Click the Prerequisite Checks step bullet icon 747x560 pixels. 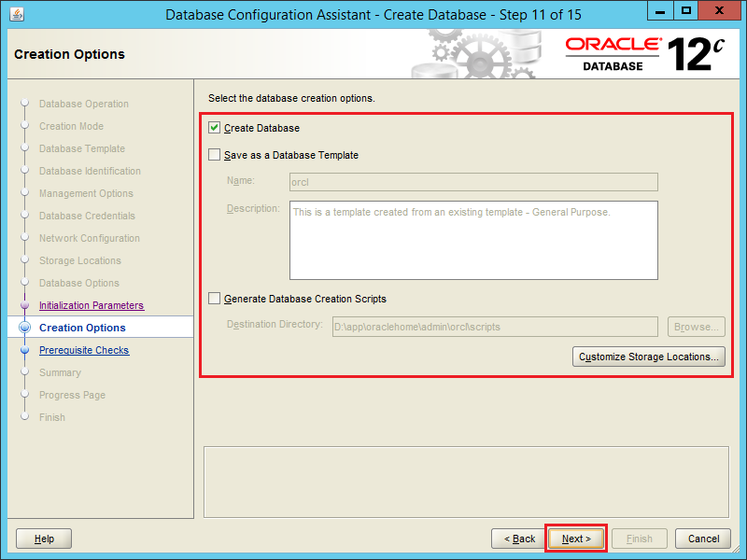click(25, 350)
